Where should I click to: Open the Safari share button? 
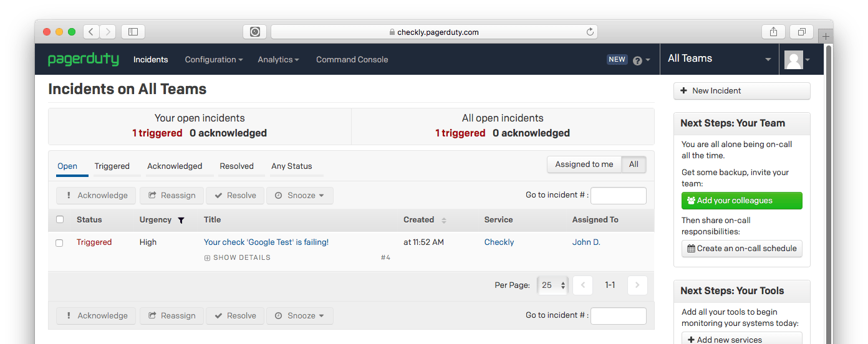773,32
